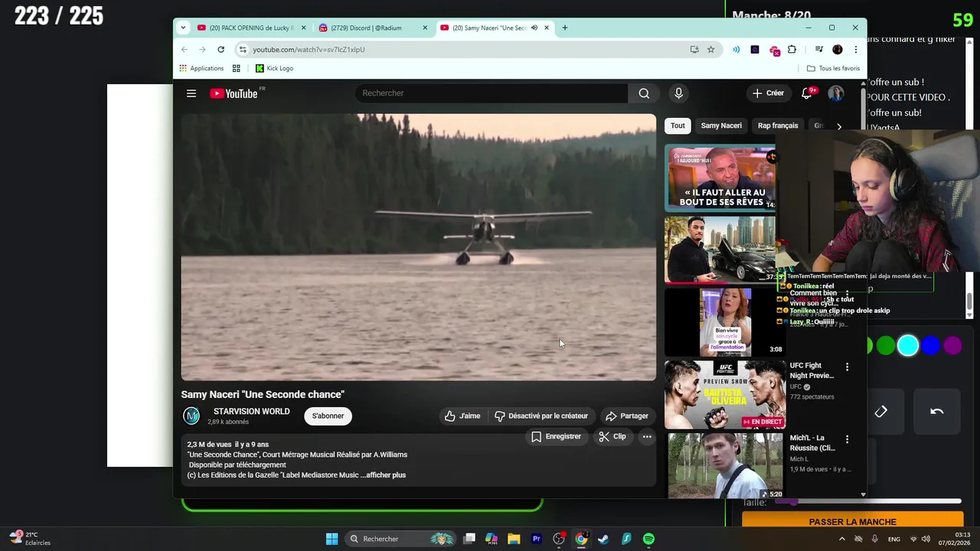The image size is (980, 551).
Task: Open Applications bookmark shortcut
Action: [x=201, y=68]
